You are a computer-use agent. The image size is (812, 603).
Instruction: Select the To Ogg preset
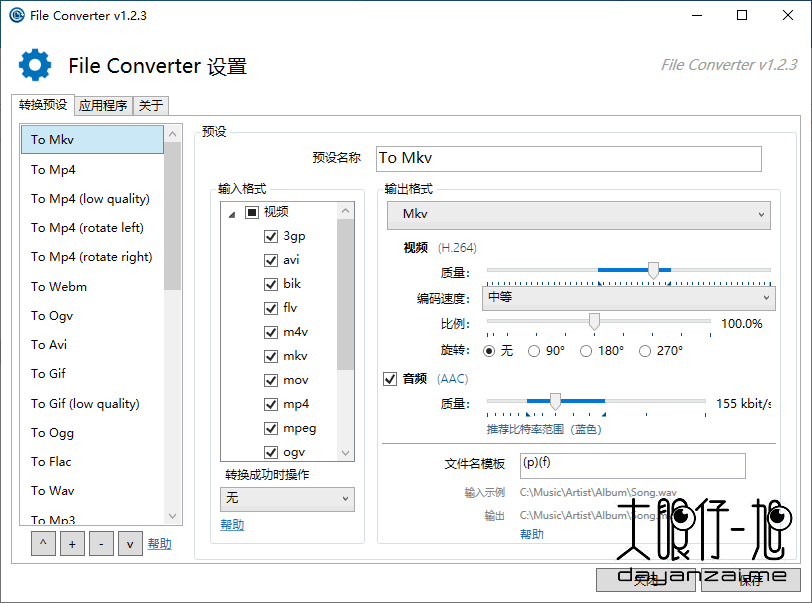(x=92, y=433)
